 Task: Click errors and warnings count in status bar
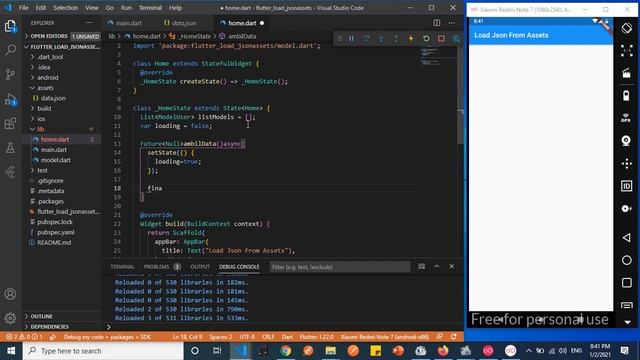pyautogui.click(x=24, y=337)
